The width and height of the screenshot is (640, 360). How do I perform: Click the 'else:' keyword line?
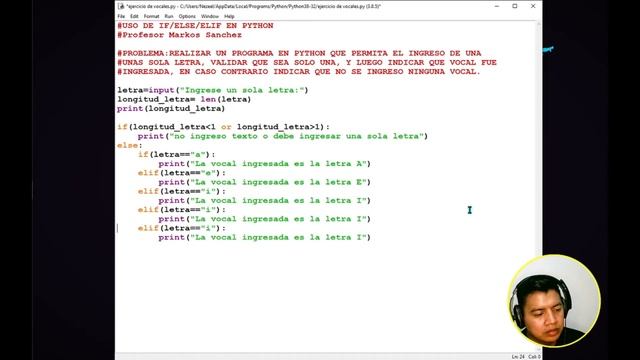pyautogui.click(x=130, y=145)
